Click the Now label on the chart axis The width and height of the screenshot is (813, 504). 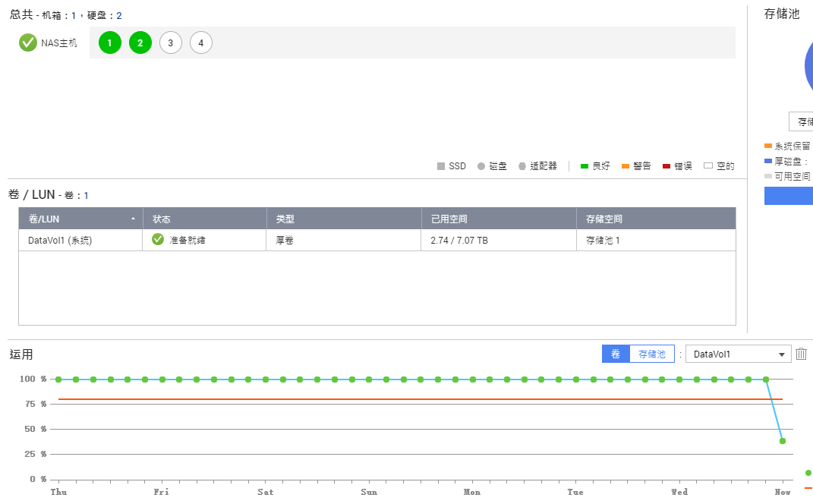pos(783,492)
